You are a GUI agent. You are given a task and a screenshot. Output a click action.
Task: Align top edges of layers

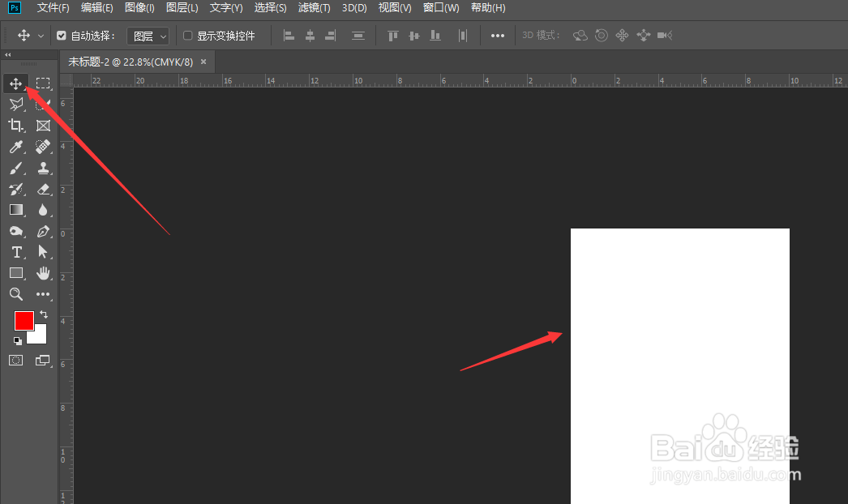pos(393,36)
